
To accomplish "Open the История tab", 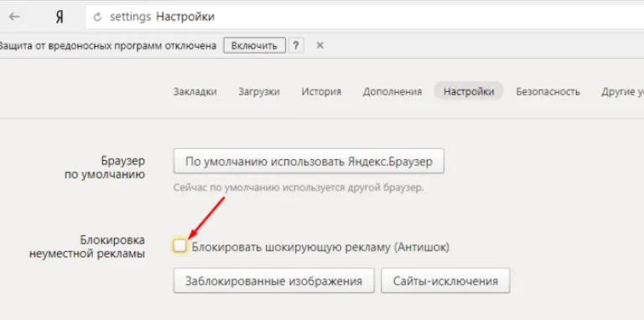I will [x=321, y=91].
